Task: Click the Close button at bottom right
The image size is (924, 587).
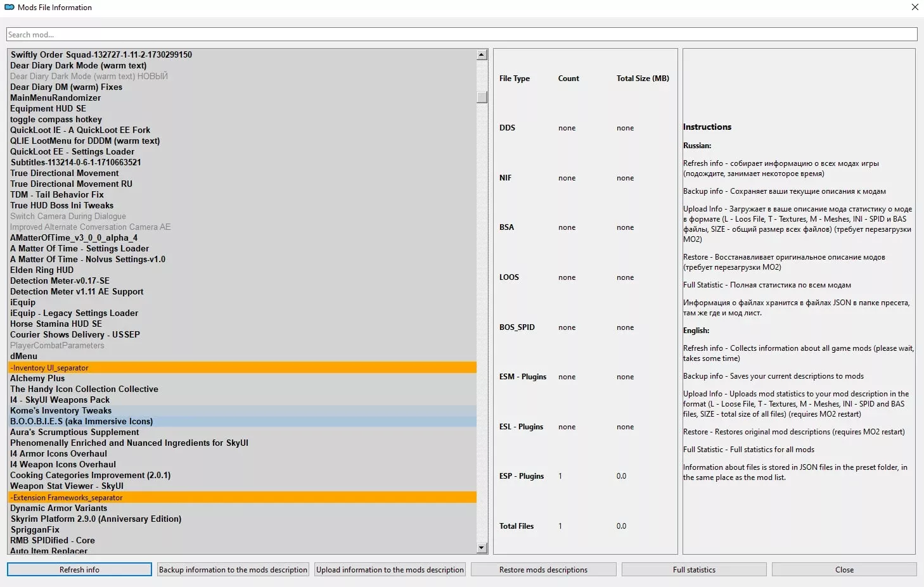Action: click(x=844, y=570)
